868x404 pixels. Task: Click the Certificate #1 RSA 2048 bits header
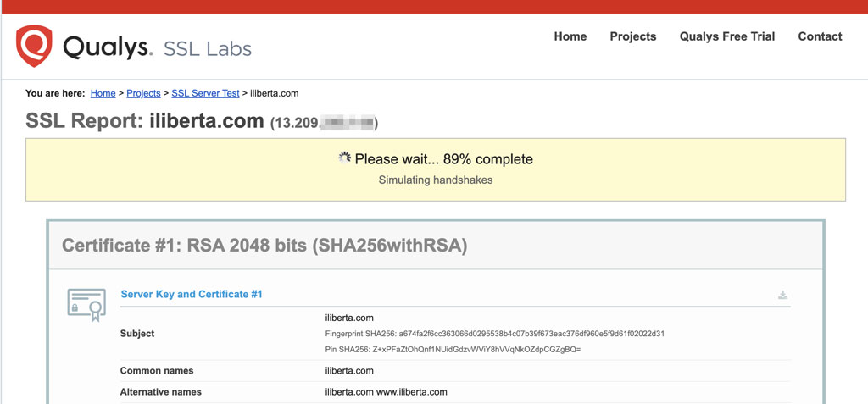click(x=264, y=245)
